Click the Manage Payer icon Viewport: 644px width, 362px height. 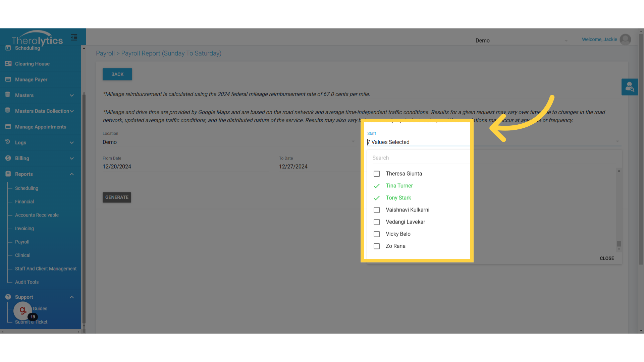pyautogui.click(x=8, y=79)
